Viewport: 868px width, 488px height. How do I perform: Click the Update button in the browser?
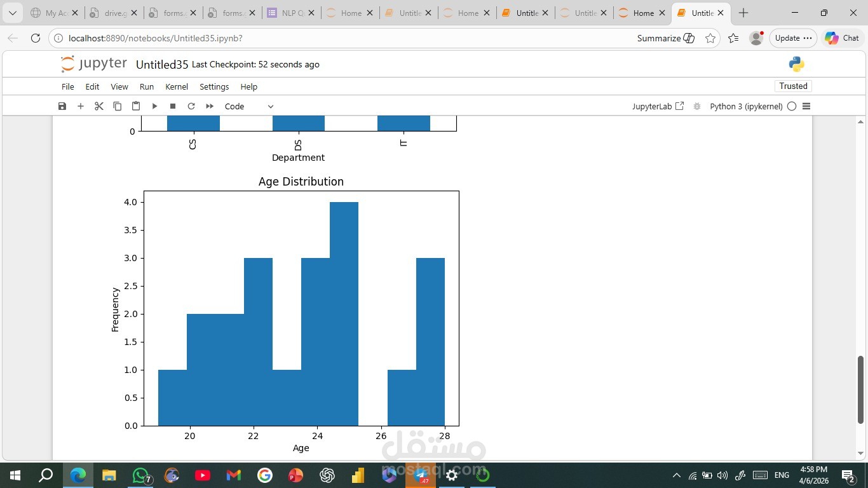788,38
